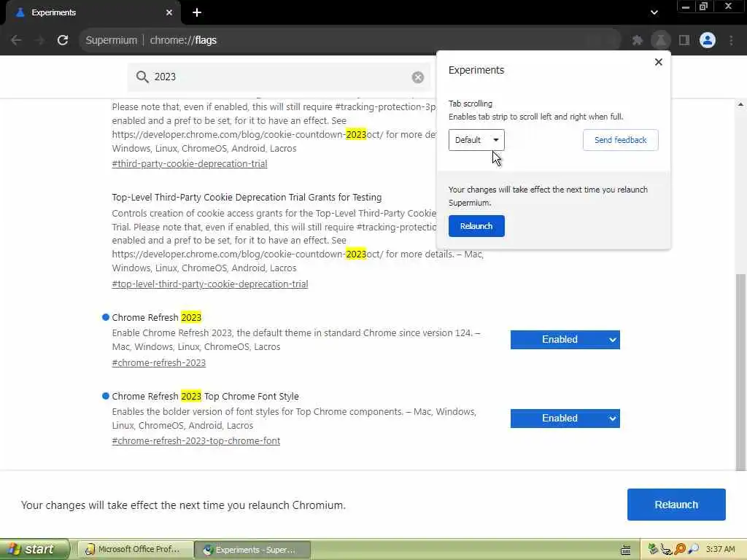The height and width of the screenshot is (560, 747).
Task: Follow the #chrome-refresh-2023 link
Action: [158, 363]
